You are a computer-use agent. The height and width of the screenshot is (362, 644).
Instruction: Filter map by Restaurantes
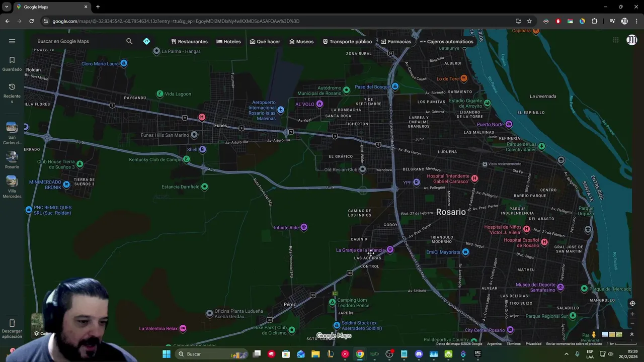[x=189, y=41]
